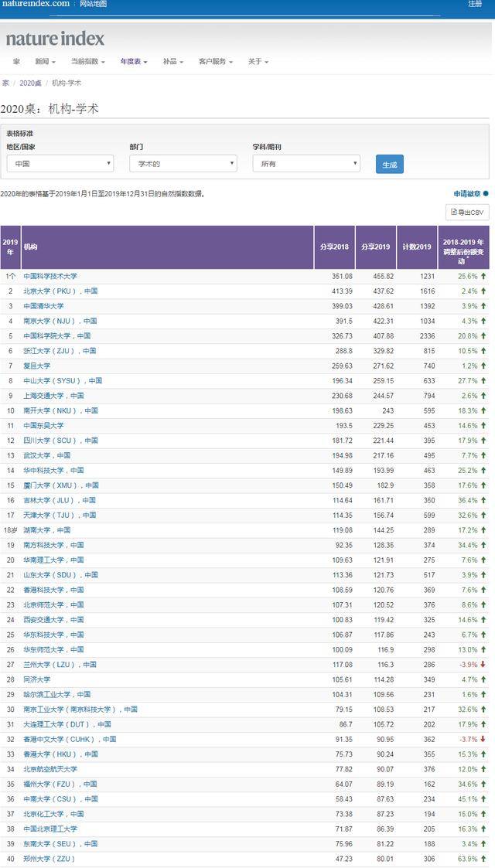Go to 2020桌 breadcrumb link

(x=31, y=83)
